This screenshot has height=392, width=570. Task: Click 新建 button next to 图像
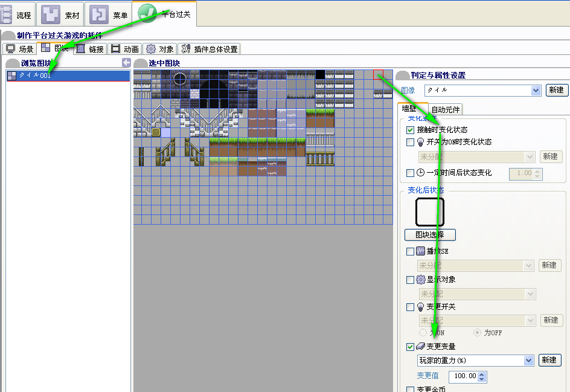(557, 90)
